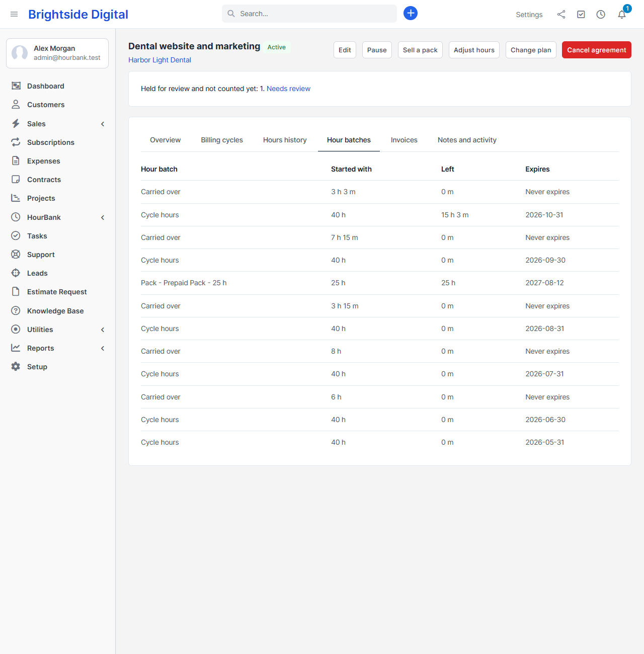Expand the HourBank submenu chevron
Screen dimensions: 644x654
pyautogui.click(x=103, y=217)
